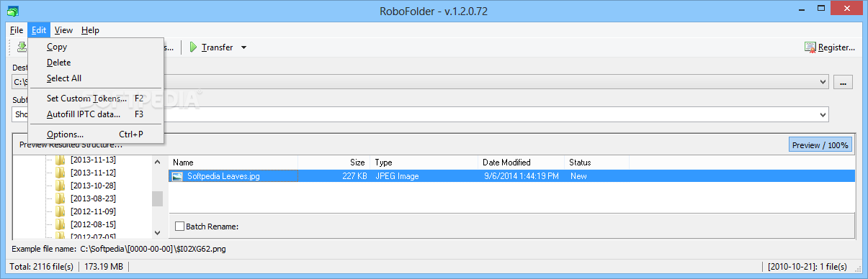Viewport: 868px width, 279px height.
Task: Click the folder tree scrollbar thumb
Action: pyautogui.click(x=157, y=198)
